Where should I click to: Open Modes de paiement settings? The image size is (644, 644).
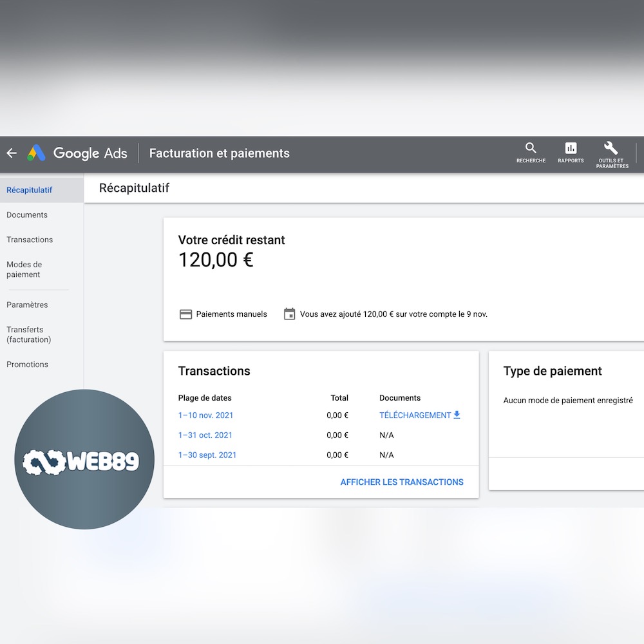pyautogui.click(x=24, y=269)
